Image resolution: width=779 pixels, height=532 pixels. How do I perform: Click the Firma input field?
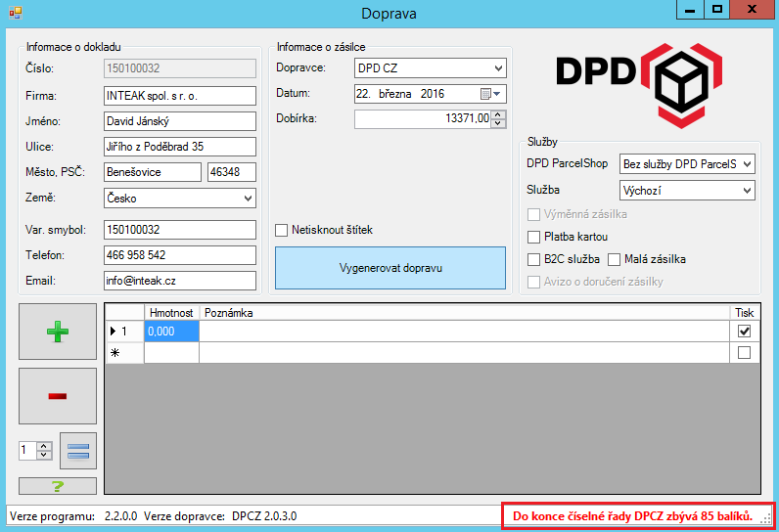(x=180, y=96)
